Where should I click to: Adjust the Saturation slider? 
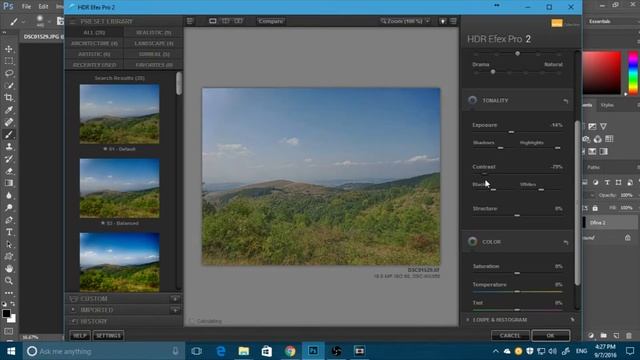tap(517, 273)
